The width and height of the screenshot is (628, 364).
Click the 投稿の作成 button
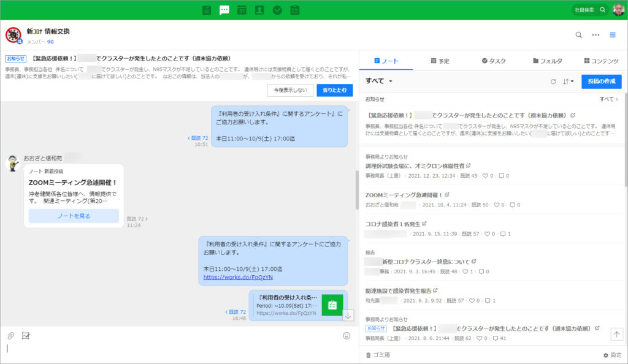coord(601,82)
